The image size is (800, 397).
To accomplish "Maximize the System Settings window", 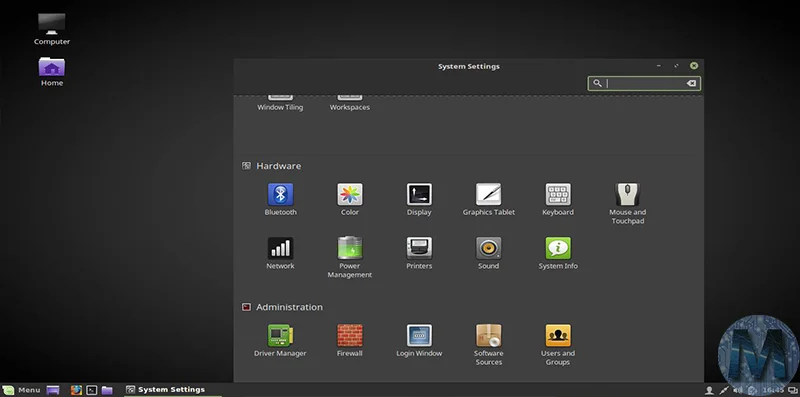I will tap(677, 66).
